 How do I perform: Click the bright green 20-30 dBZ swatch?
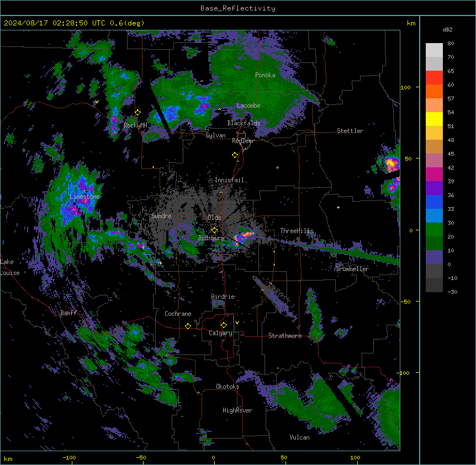tap(434, 230)
